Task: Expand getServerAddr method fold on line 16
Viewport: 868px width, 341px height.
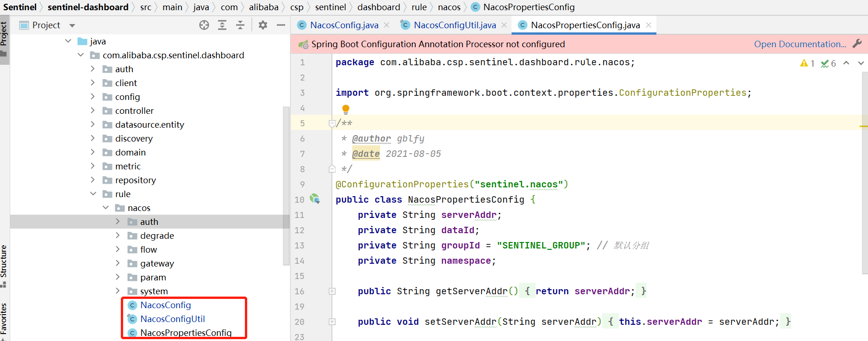Action: (332, 291)
